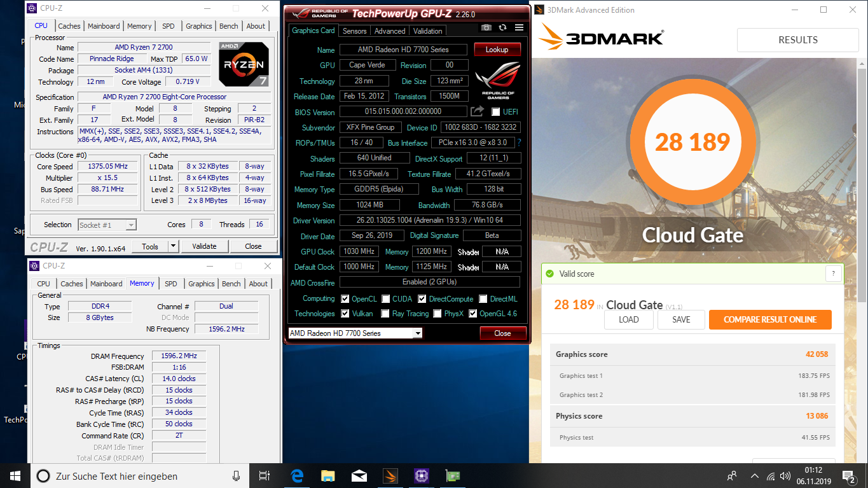
Task: Open the People icon in the system tray
Action: coord(732,476)
